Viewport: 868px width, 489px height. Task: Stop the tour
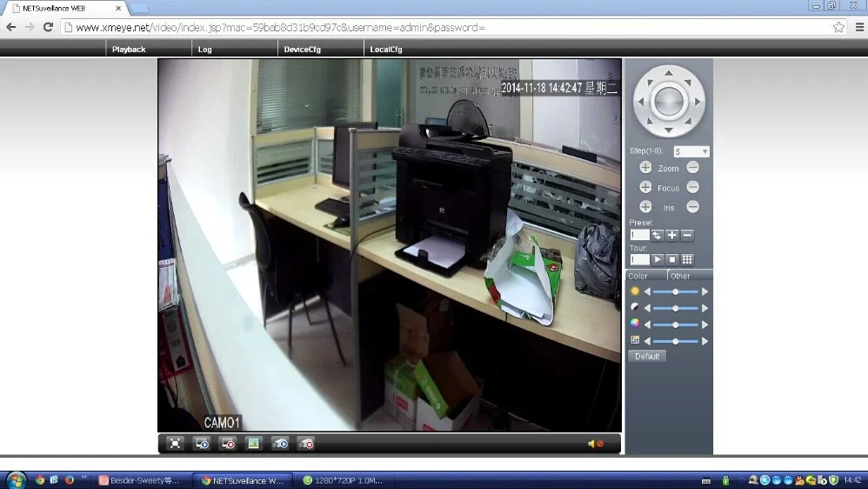coord(671,260)
